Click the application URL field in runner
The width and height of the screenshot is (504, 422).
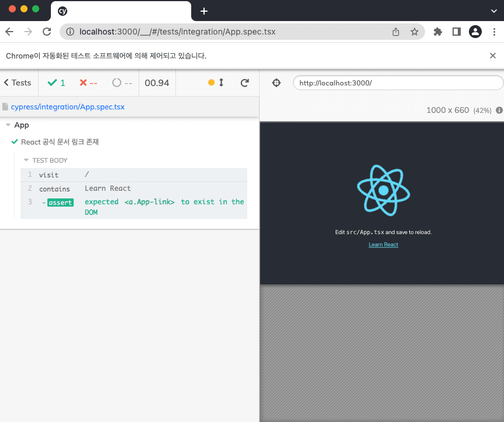point(398,83)
